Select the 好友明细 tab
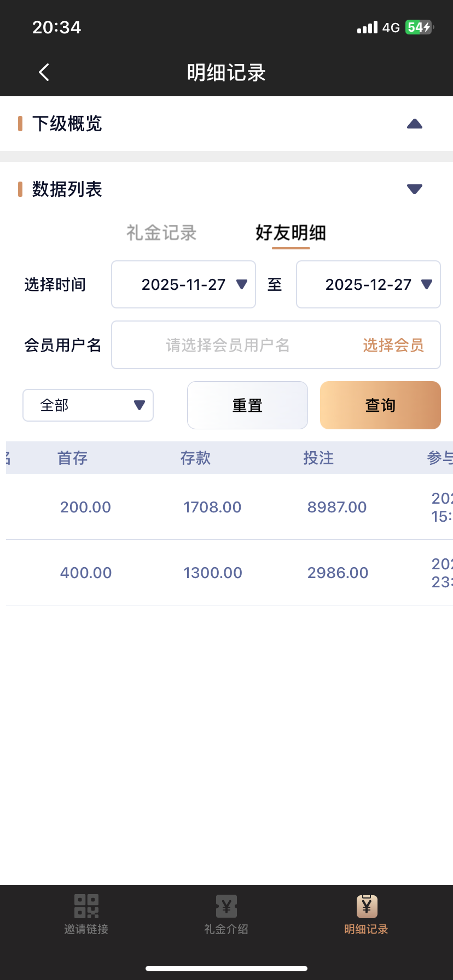 pos(291,233)
